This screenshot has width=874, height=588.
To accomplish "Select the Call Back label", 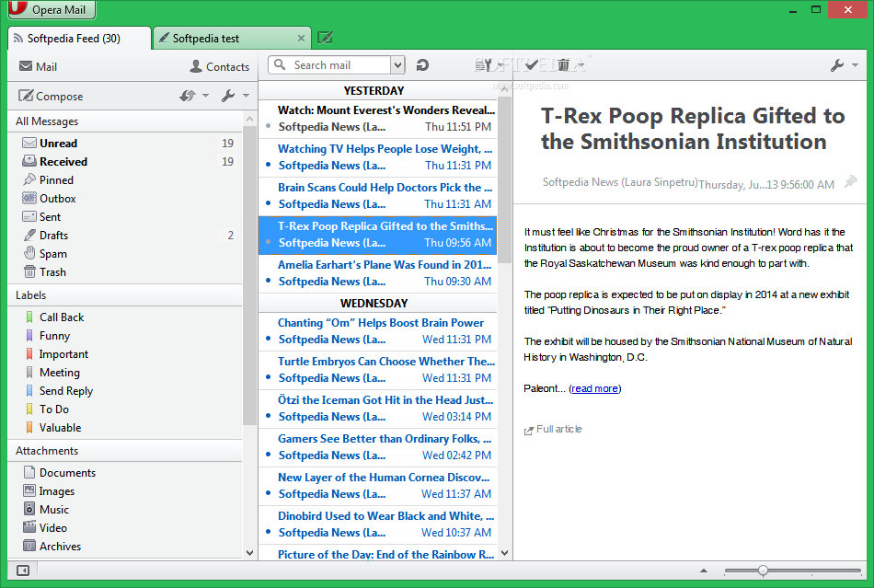I will pyautogui.click(x=125, y=317).
